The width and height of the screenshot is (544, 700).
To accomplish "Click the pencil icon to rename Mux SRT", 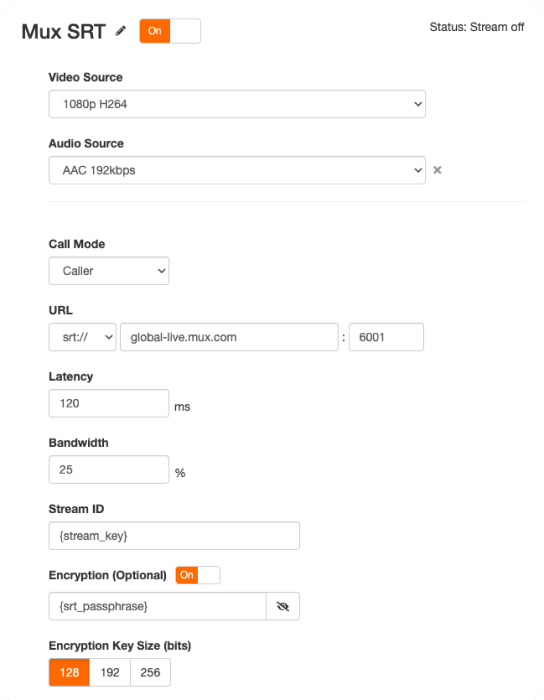I will tap(120, 31).
